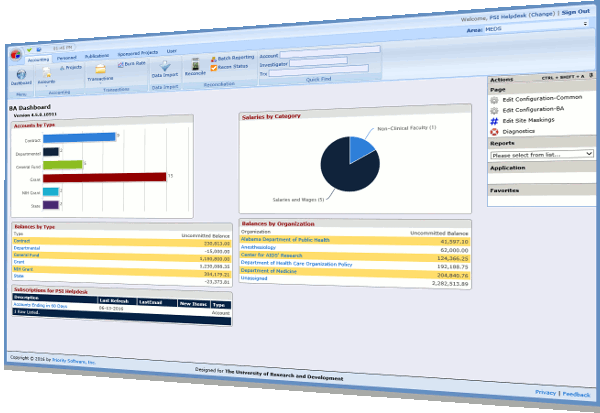600x413 pixels.
Task: Open the Edit Site Maskings link
Action: [528, 120]
